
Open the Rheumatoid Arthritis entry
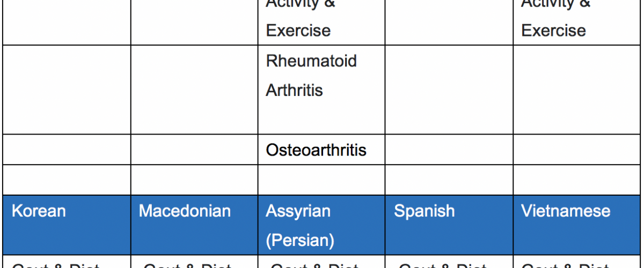tap(311, 76)
